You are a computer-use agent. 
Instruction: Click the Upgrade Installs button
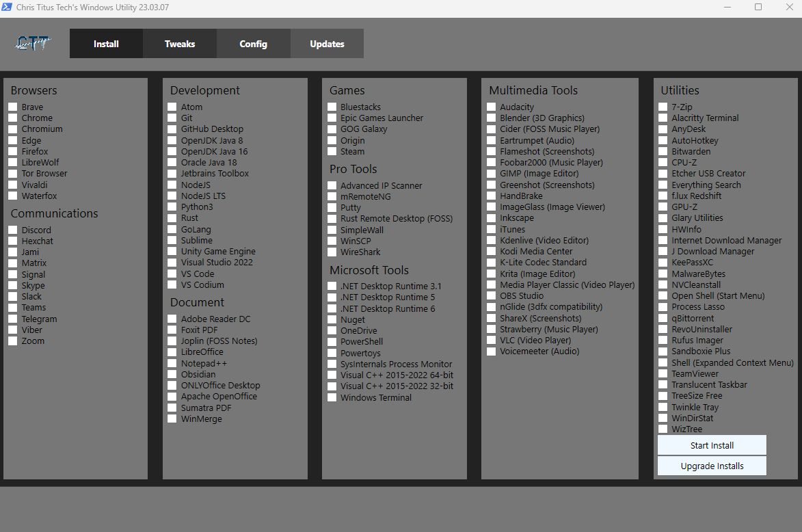(712, 466)
